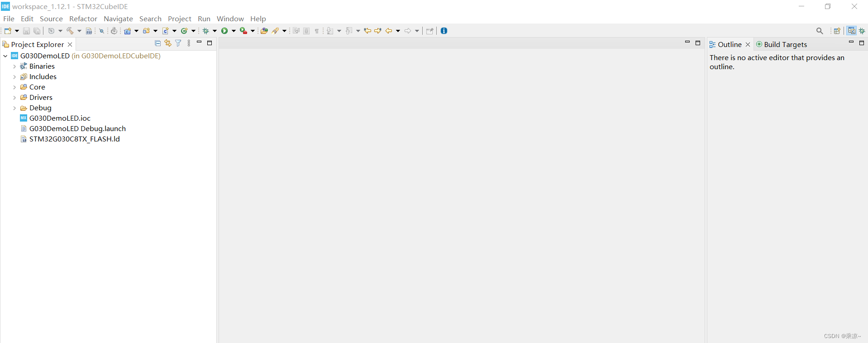
Task: Switch to the Debug perspective icon
Action: click(862, 31)
